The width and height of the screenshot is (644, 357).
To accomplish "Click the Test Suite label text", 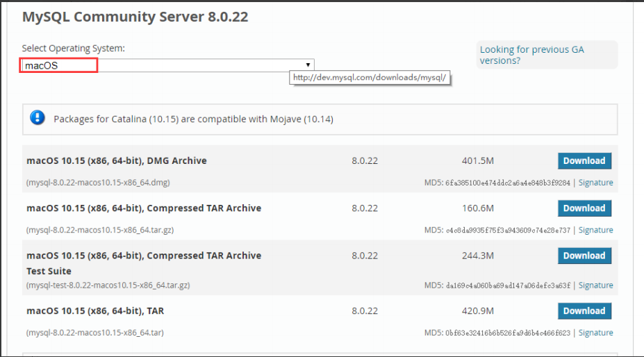I will pos(49,271).
